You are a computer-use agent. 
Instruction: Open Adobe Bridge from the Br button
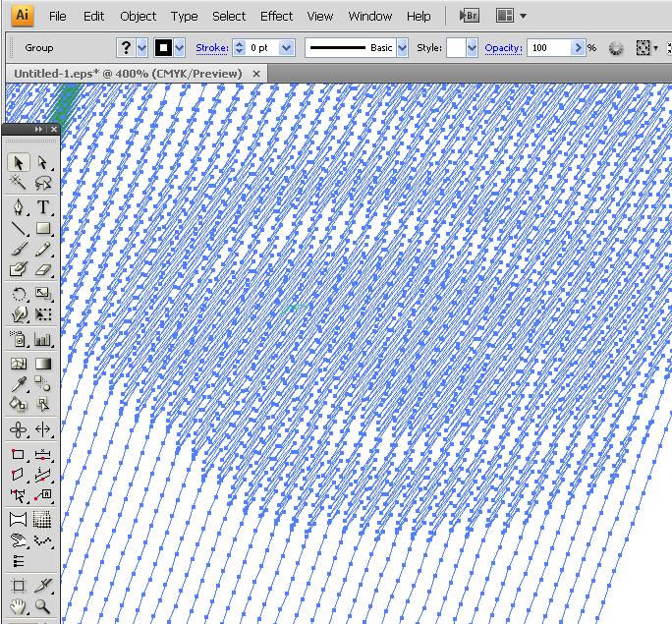[x=470, y=16]
